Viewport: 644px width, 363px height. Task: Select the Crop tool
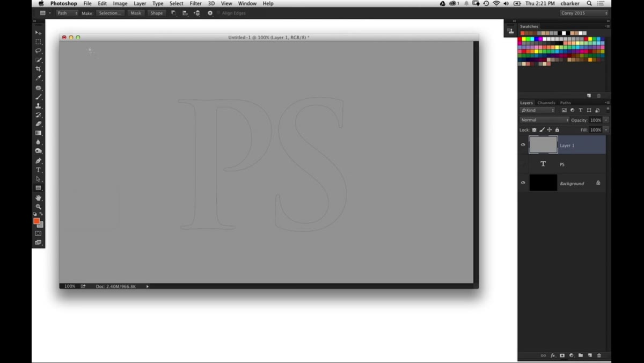[x=38, y=69]
